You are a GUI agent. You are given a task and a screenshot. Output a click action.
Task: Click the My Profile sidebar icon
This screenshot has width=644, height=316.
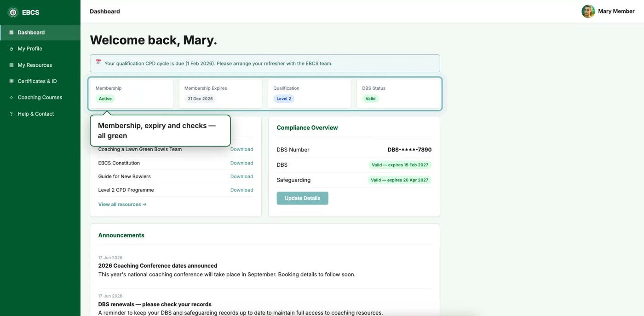click(x=11, y=49)
